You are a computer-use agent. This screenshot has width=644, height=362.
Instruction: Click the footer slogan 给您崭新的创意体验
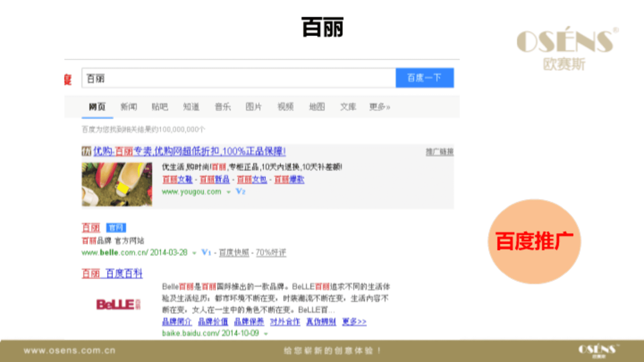(x=332, y=351)
